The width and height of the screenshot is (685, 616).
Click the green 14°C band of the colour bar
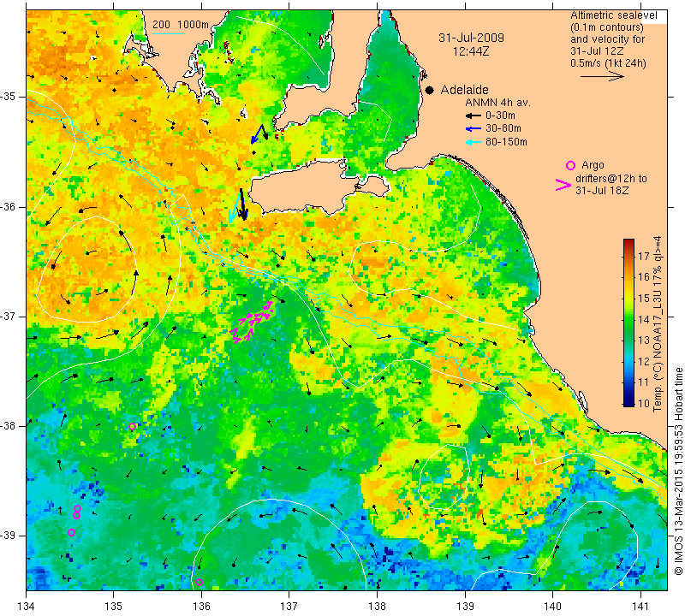point(628,319)
